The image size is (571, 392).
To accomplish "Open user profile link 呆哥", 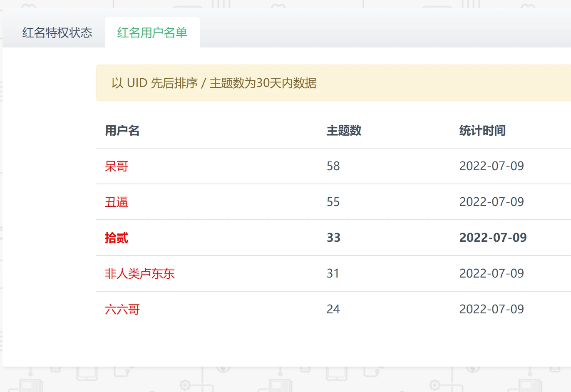I will click(117, 166).
